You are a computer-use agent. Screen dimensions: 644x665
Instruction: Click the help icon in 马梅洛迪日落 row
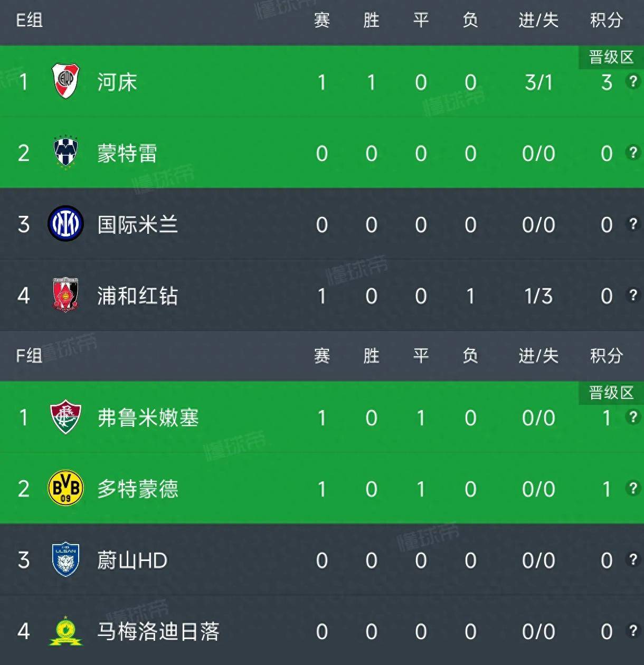click(x=632, y=631)
